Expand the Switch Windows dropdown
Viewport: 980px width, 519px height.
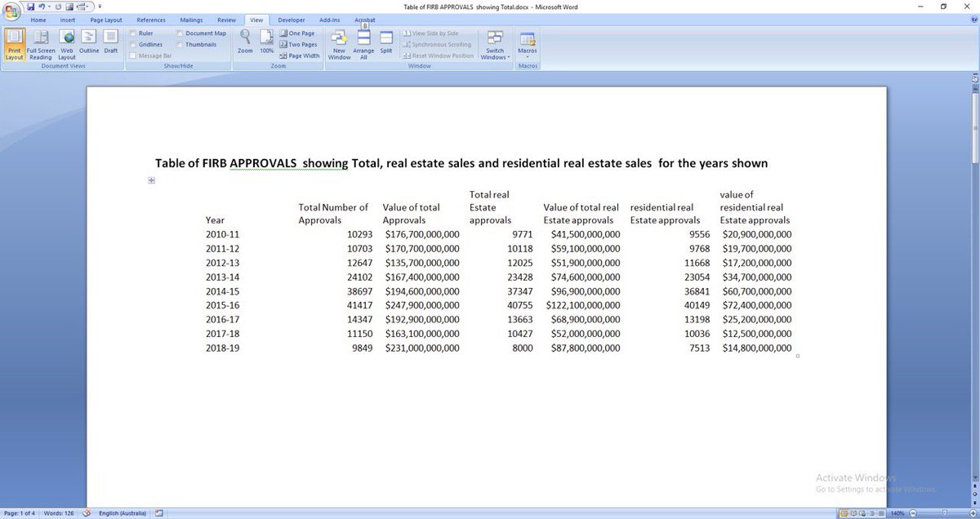[495, 45]
